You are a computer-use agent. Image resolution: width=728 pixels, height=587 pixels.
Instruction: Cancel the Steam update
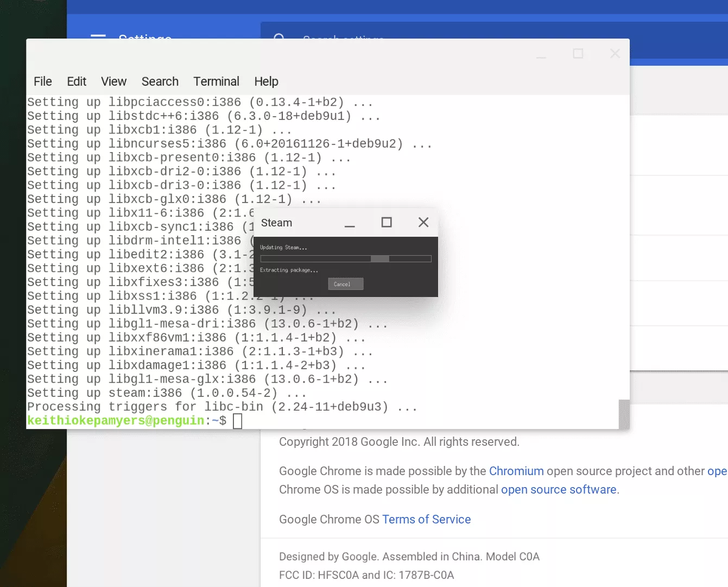(345, 284)
